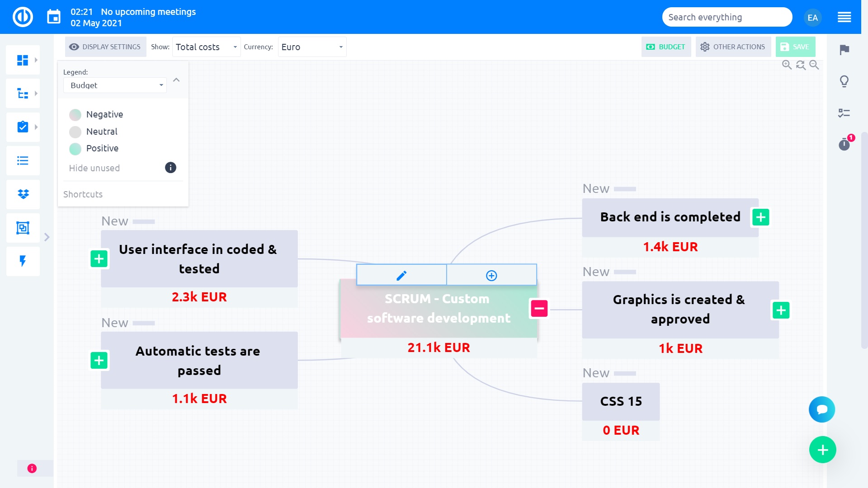Click the Budget button
Viewport: 868px width, 488px height.
coord(666,47)
